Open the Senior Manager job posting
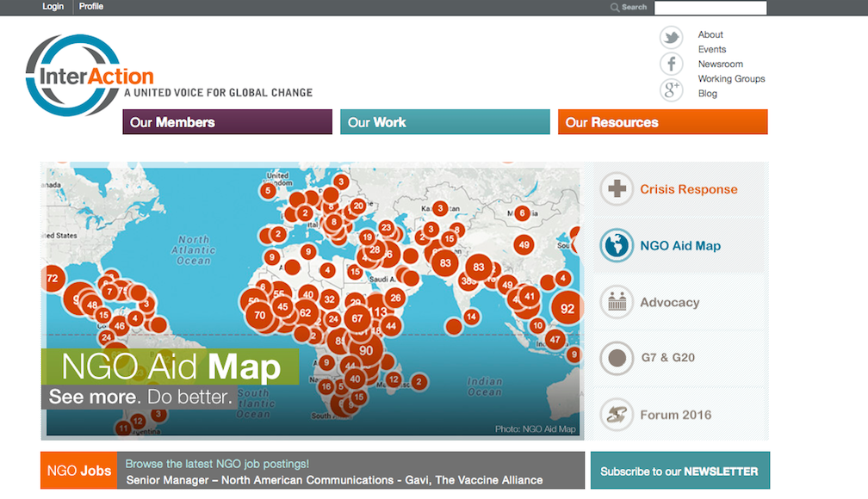The height and width of the screenshot is (499, 868). (x=334, y=480)
